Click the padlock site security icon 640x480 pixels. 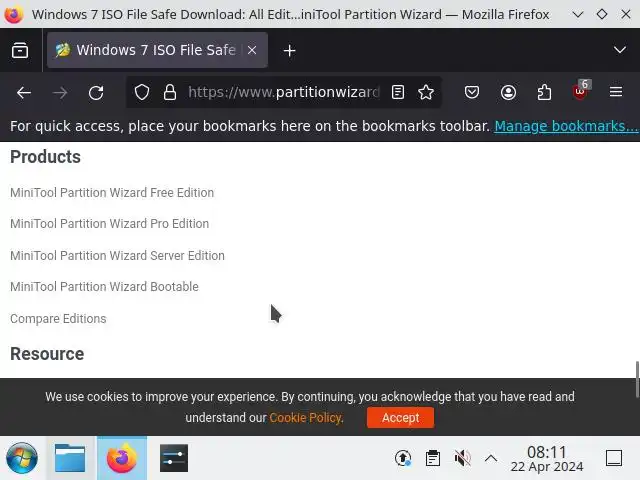pos(170,92)
